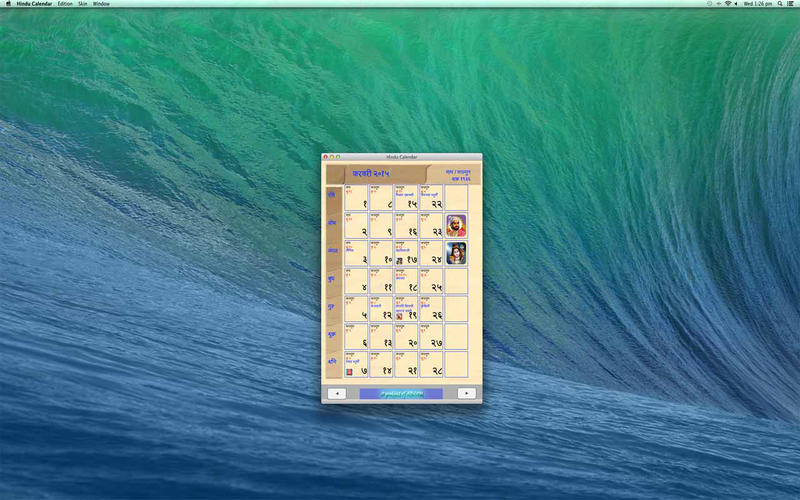The image size is (800, 500).
Task: Open the Hindu Calendar app menu
Action: pyautogui.click(x=34, y=4)
